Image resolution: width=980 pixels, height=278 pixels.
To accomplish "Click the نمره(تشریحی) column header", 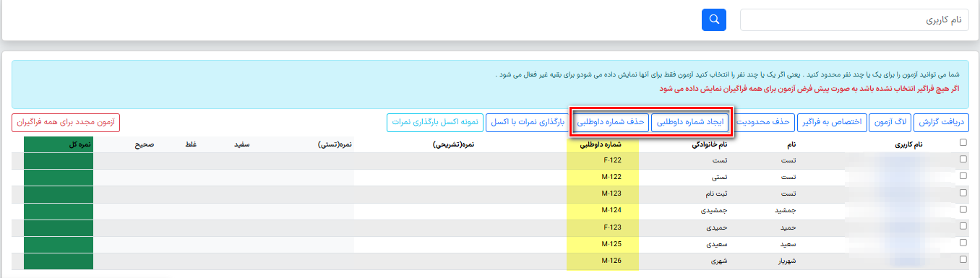I will (453, 144).
